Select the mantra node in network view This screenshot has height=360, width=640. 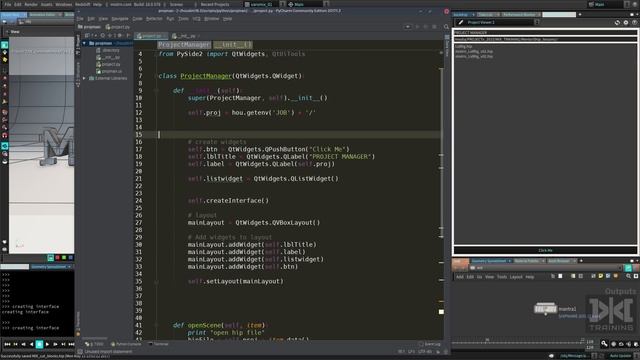point(545,309)
